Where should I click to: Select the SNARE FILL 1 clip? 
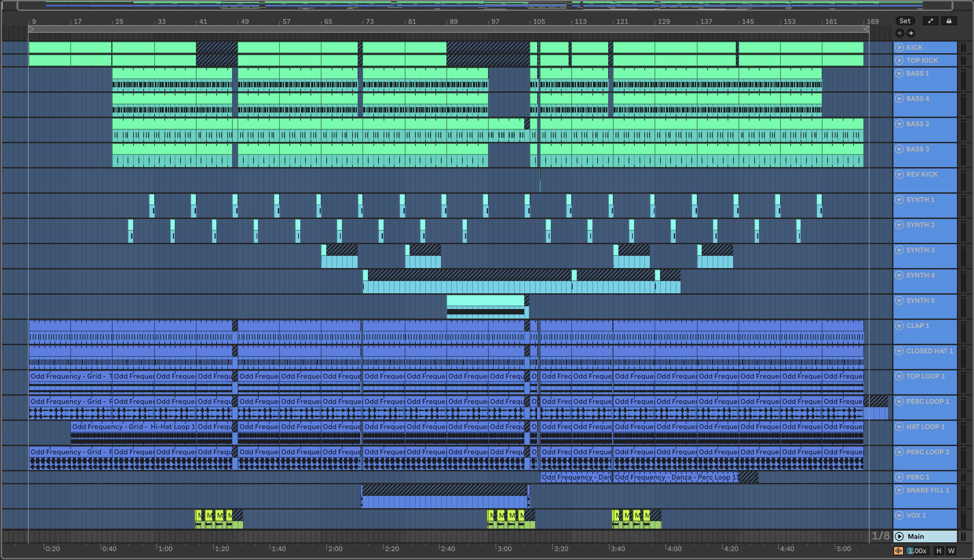tap(445, 496)
